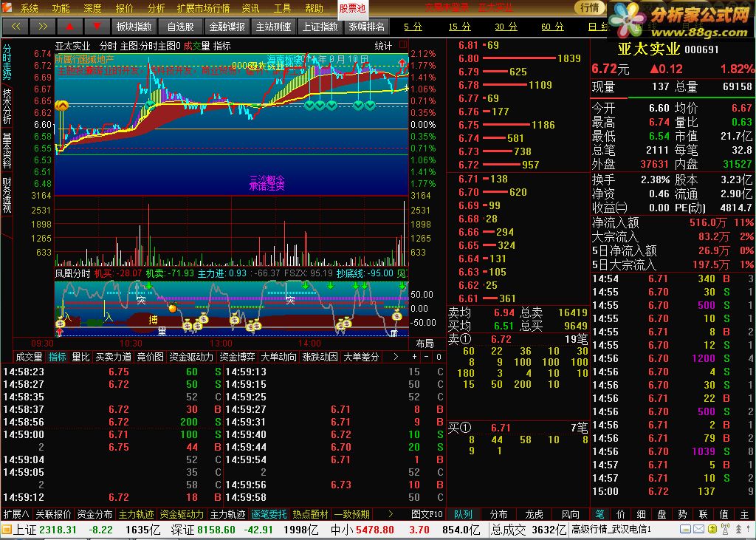Open the 图文F10 tab
This screenshot has height=540, width=756.
click(427, 514)
